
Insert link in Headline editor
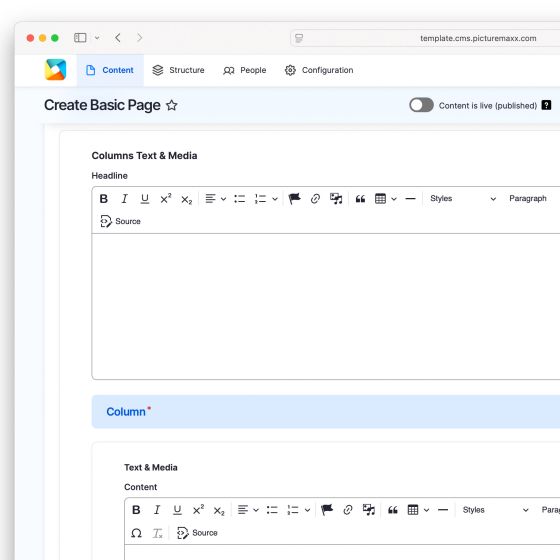pyautogui.click(x=315, y=199)
